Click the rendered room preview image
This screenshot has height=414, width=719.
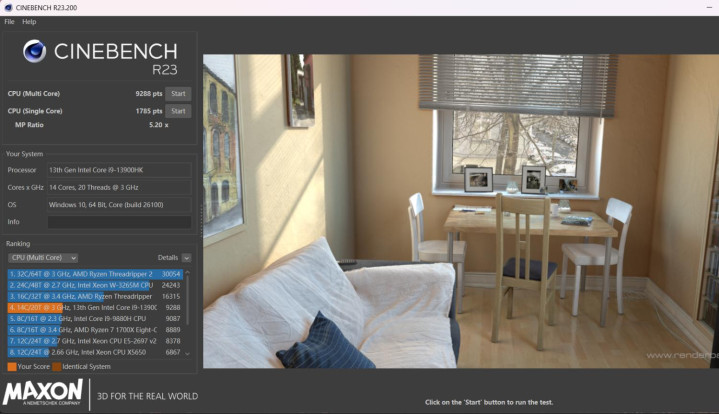pyautogui.click(x=461, y=211)
